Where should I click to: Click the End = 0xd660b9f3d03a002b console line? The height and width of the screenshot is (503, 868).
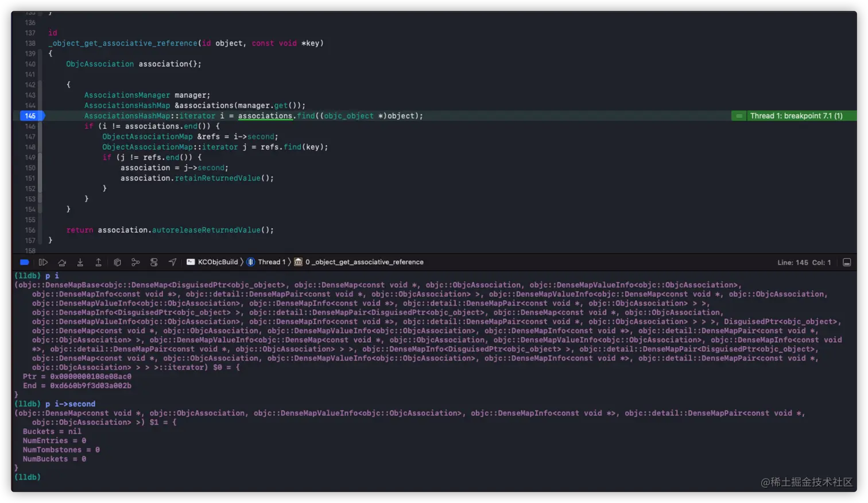point(77,386)
